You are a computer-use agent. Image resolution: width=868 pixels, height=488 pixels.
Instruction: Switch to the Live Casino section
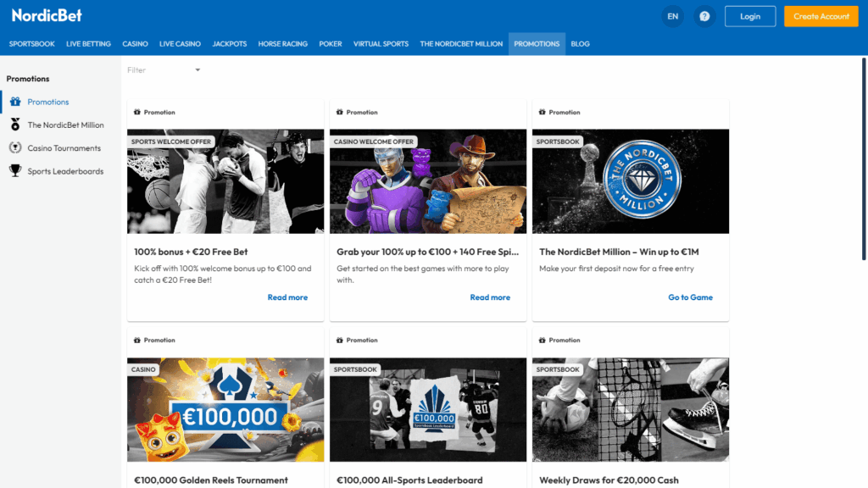(x=180, y=44)
